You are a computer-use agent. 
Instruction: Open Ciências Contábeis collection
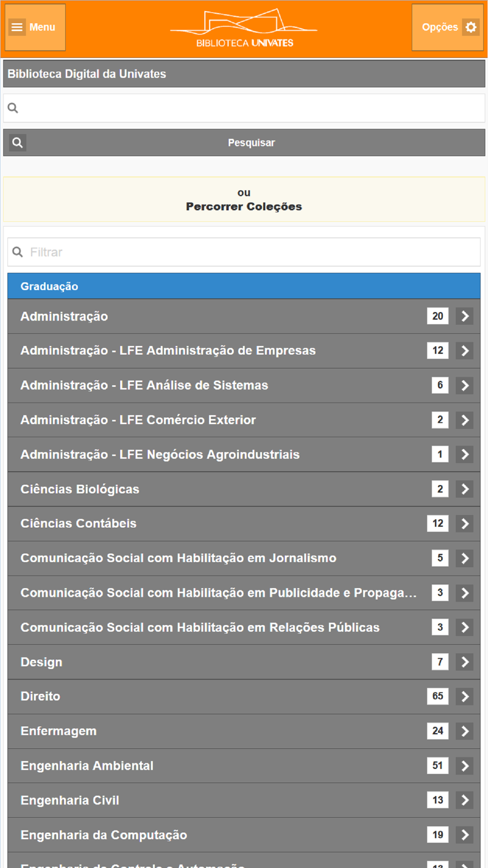(x=79, y=523)
